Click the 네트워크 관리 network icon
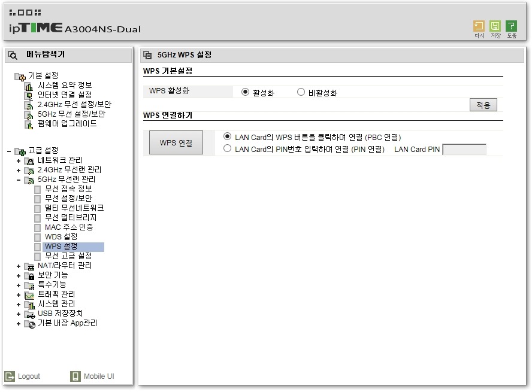This screenshot has height=392, width=532. [29, 161]
